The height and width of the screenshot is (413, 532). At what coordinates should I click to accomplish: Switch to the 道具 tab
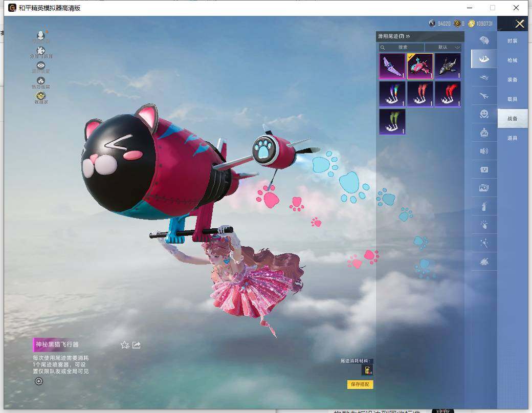pyautogui.click(x=513, y=138)
